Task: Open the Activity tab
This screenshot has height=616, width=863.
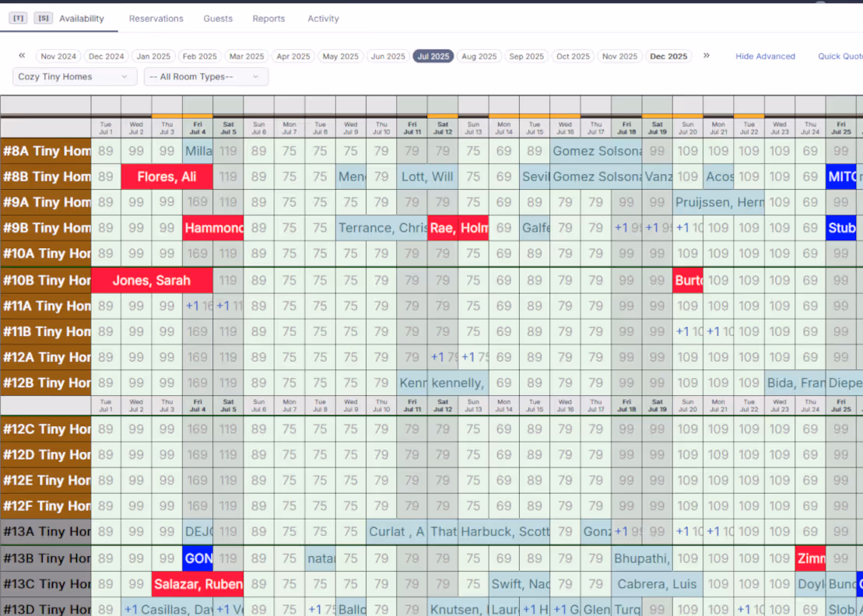Action: 323,18
